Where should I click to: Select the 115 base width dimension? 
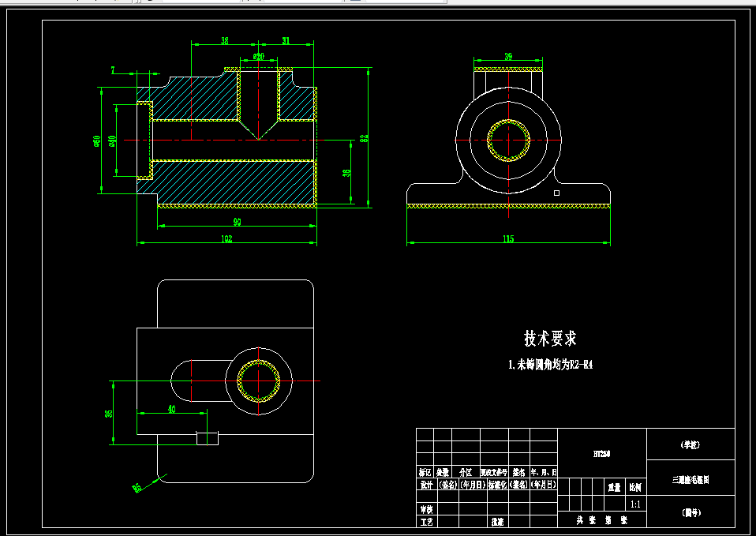tap(508, 239)
